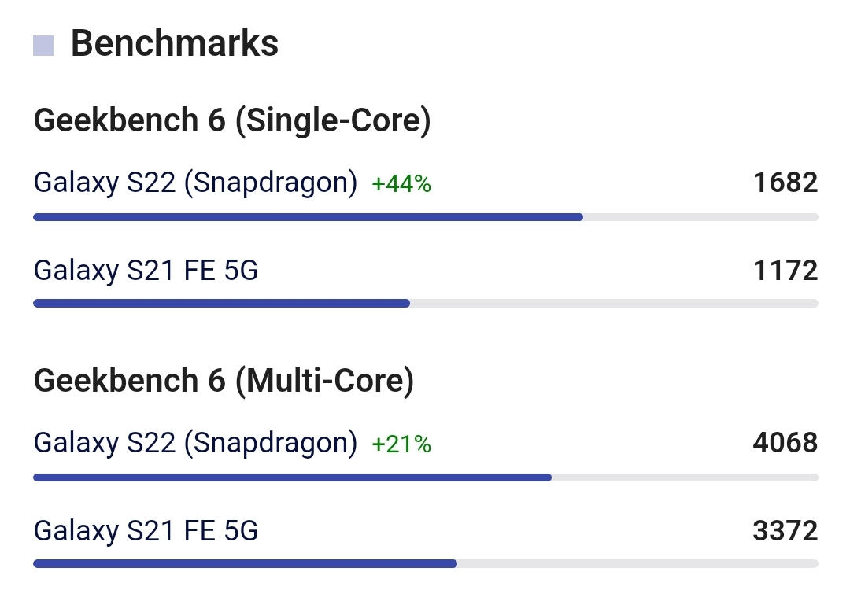This screenshot has height=616, width=850.
Task: Open Galaxy S21 FE 5G single-core entry
Action: coord(146,271)
